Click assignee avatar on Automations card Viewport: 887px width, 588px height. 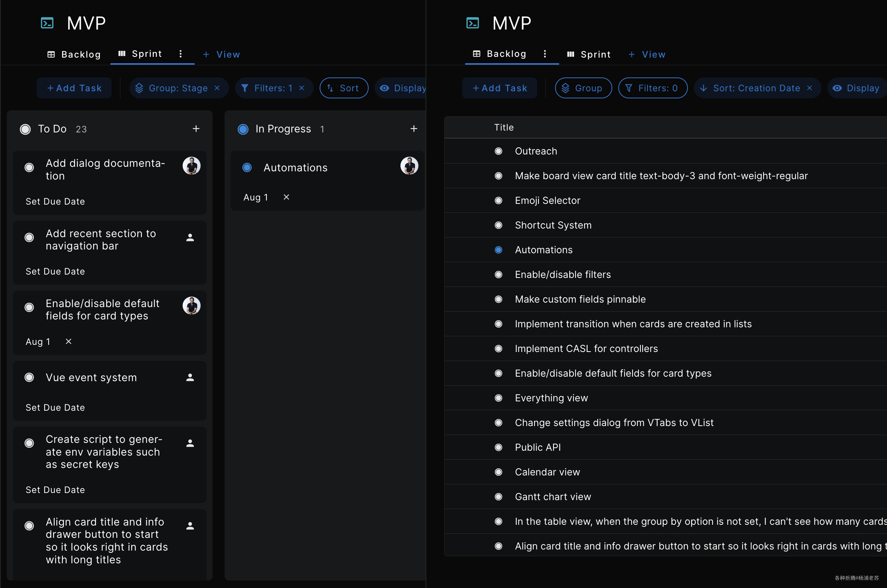click(409, 166)
